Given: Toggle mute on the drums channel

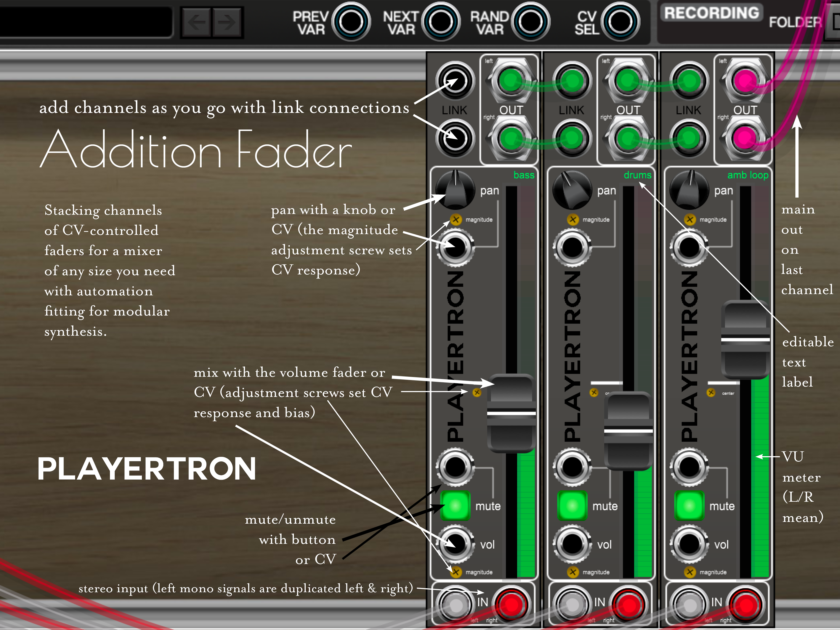Looking at the screenshot, I should tap(572, 506).
